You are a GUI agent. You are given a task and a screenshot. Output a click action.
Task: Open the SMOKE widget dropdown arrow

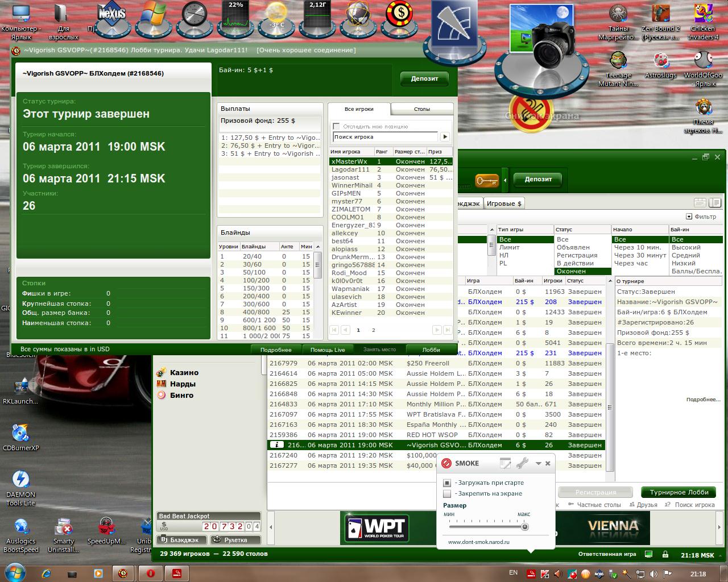coord(538,463)
